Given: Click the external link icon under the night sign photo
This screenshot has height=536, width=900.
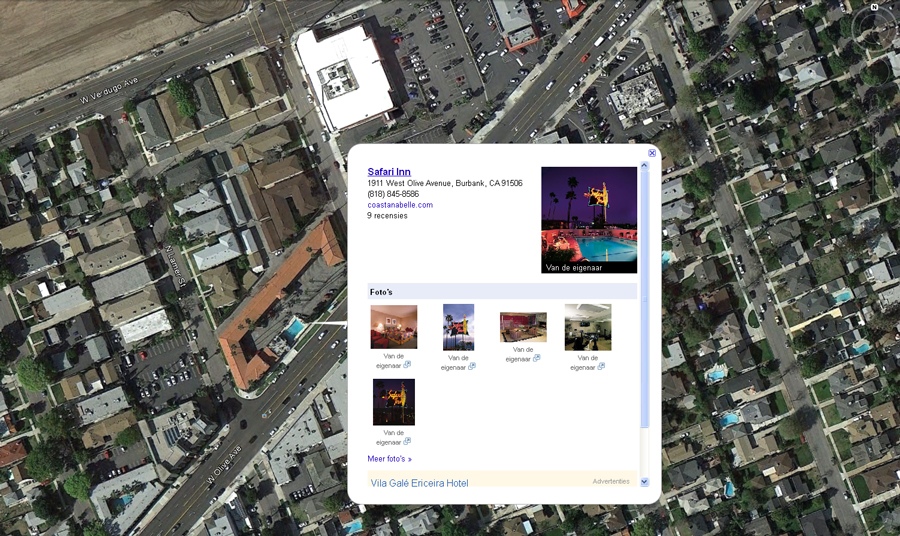Looking at the screenshot, I should point(407,442).
